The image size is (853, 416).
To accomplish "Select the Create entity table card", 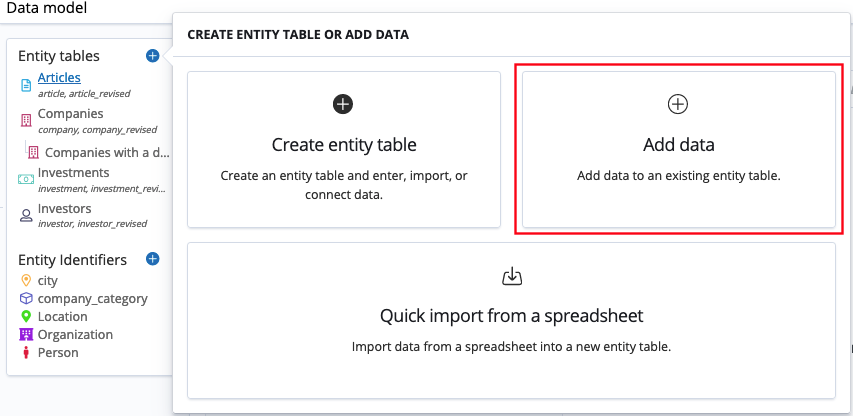I will [344, 149].
